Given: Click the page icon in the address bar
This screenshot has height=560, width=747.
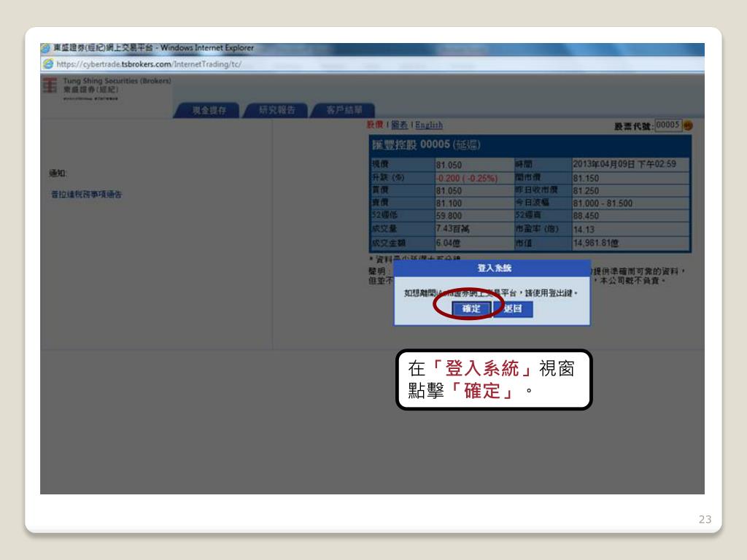Looking at the screenshot, I should (x=48, y=64).
